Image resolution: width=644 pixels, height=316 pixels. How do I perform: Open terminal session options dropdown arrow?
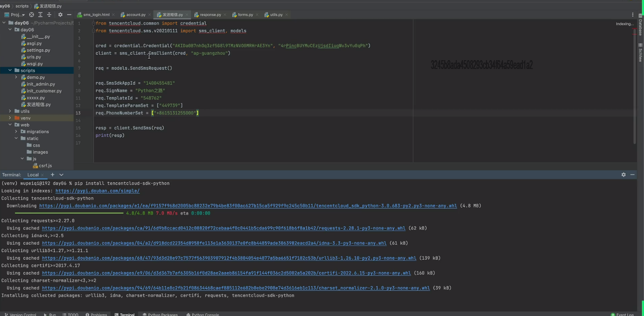click(61, 175)
